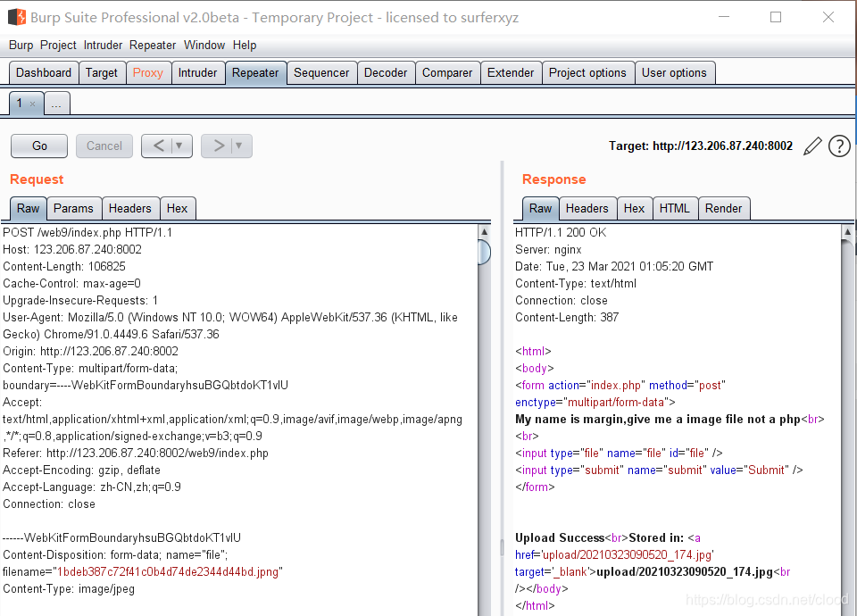The height and width of the screenshot is (616, 857).
Task: Click the request pane scrollbar thumb
Action: pyautogui.click(x=484, y=252)
